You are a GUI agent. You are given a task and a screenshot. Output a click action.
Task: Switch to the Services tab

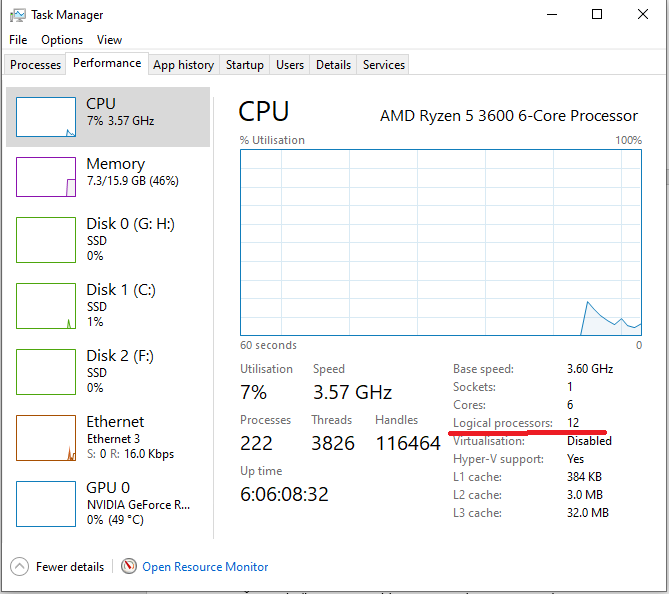384,65
